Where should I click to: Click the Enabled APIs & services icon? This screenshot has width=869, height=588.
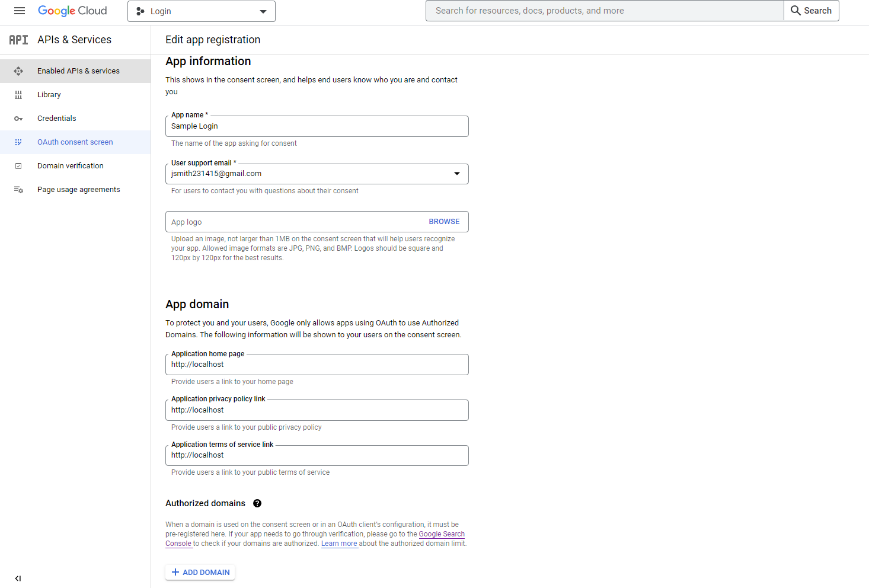click(x=18, y=71)
